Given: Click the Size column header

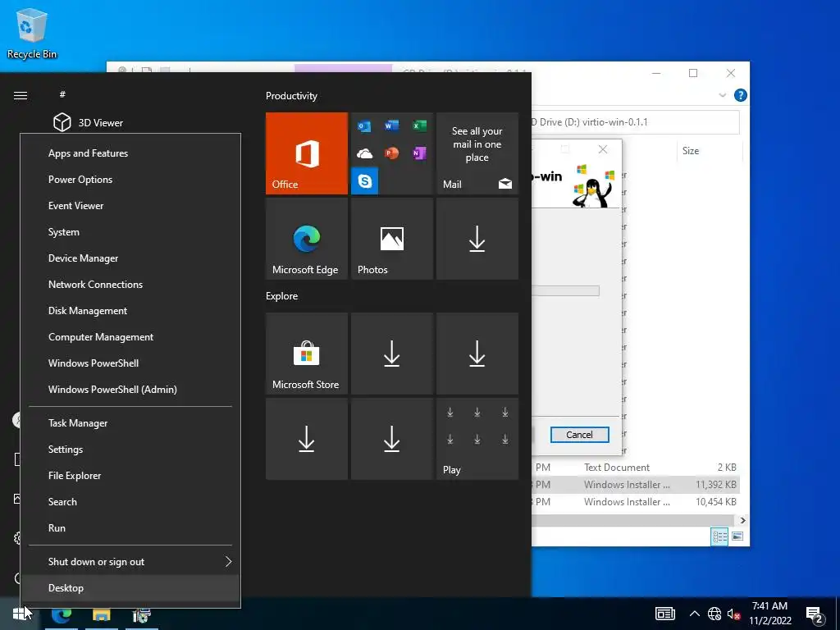Looking at the screenshot, I should (708, 151).
